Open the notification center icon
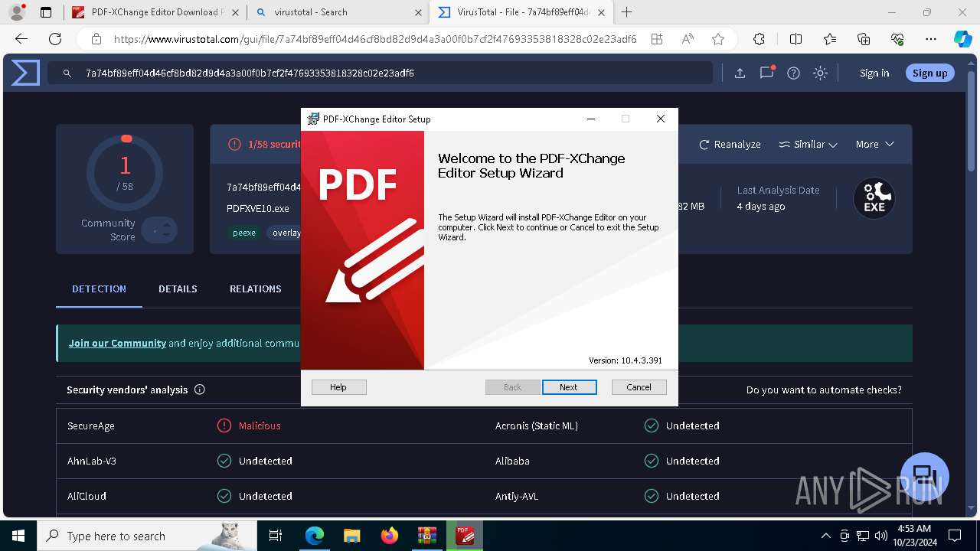This screenshot has width=980, height=551. point(955,536)
